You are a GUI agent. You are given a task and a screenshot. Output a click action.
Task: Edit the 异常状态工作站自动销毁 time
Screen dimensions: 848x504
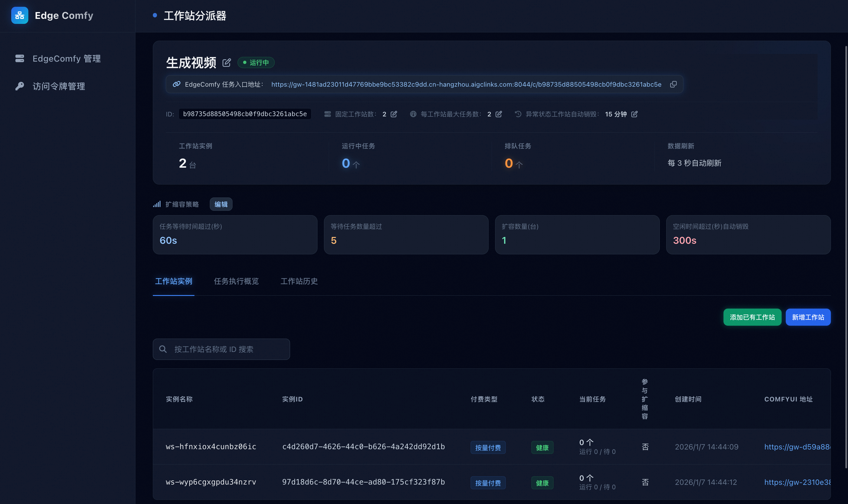[634, 114]
